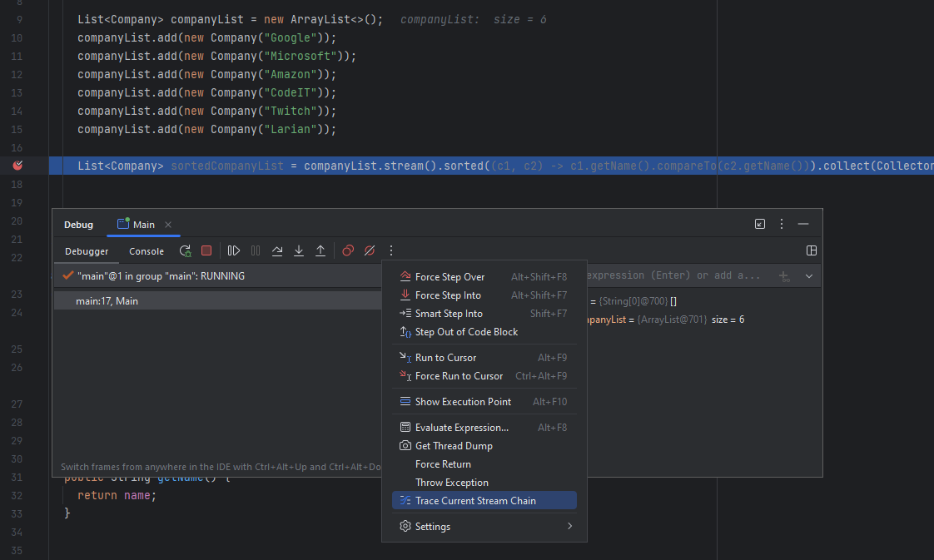Click the evaluate expression input field
Viewport: 934px width, 560px height.
click(x=674, y=275)
